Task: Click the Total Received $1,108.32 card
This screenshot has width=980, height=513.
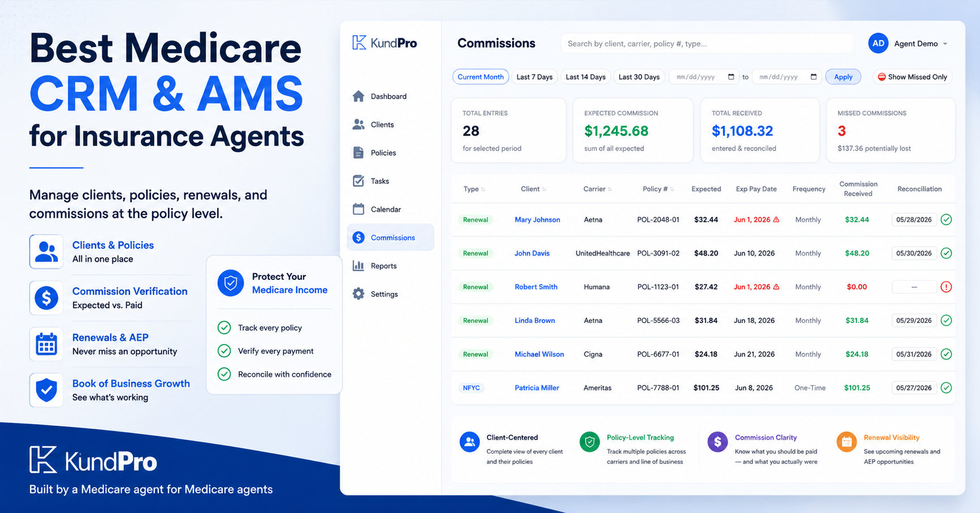Action: click(x=760, y=130)
